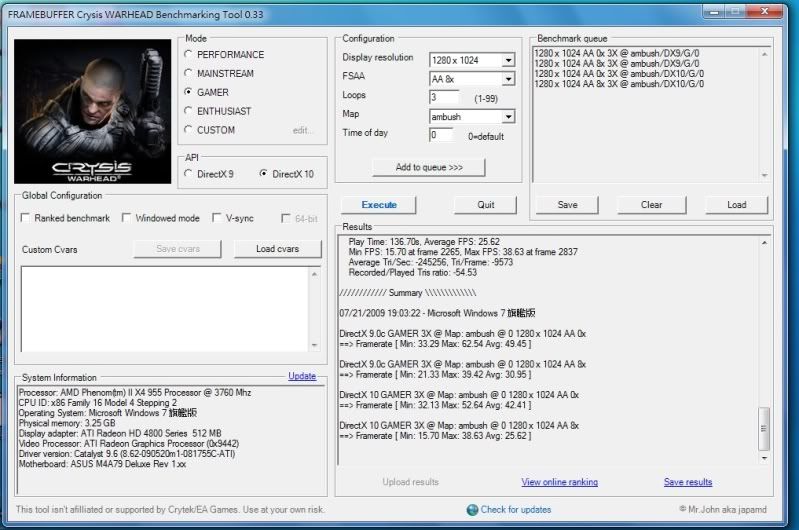Switch API to DirectX 10
The image size is (799, 530).
(x=263, y=173)
